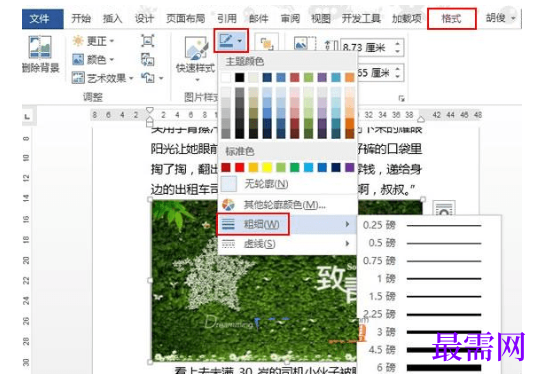The height and width of the screenshot is (378, 544).
Task: Click the right indent marker on ruler
Action: [x=420, y=119]
